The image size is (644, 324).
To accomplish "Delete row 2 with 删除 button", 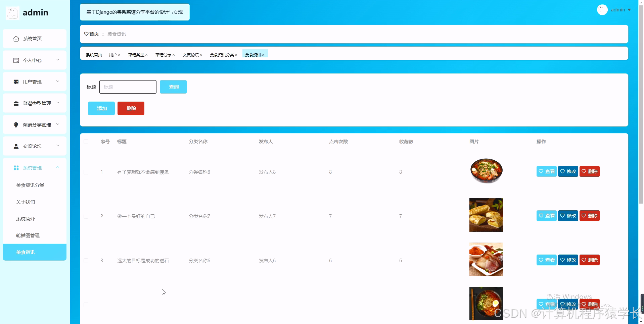I will [589, 216].
